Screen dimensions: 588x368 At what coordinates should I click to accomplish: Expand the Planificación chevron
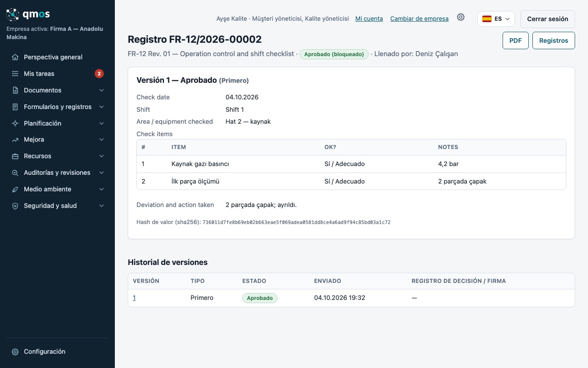(x=102, y=123)
